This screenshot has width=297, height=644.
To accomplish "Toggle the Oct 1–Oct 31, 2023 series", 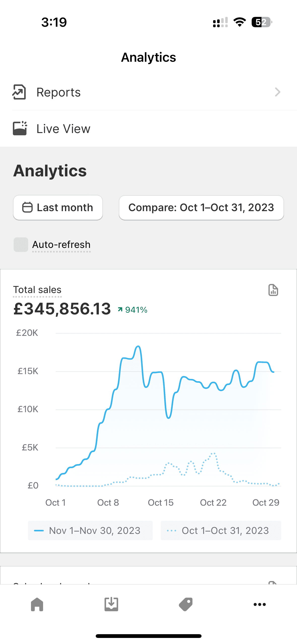I will 221,530.
